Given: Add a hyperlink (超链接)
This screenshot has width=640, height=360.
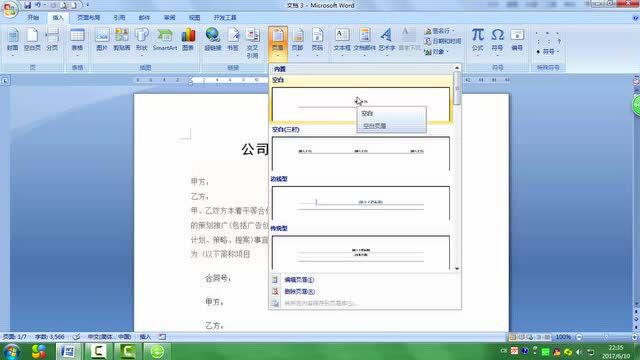Looking at the screenshot, I should (x=213, y=40).
